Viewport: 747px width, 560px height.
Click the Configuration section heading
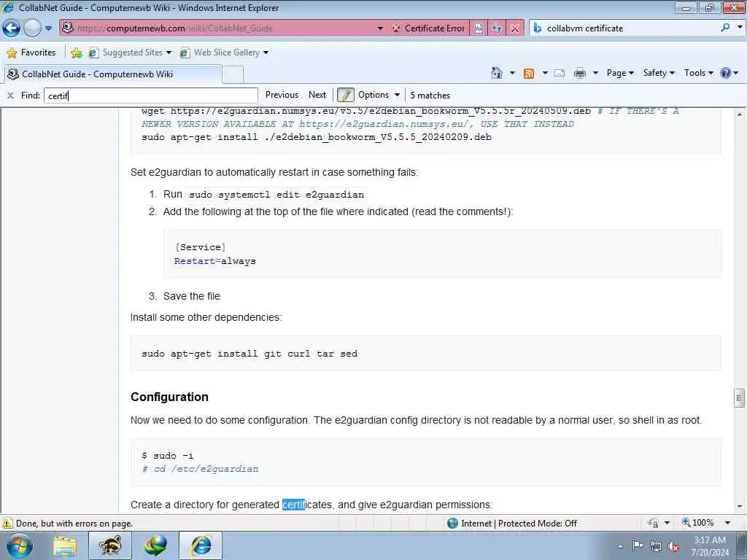pyautogui.click(x=169, y=397)
